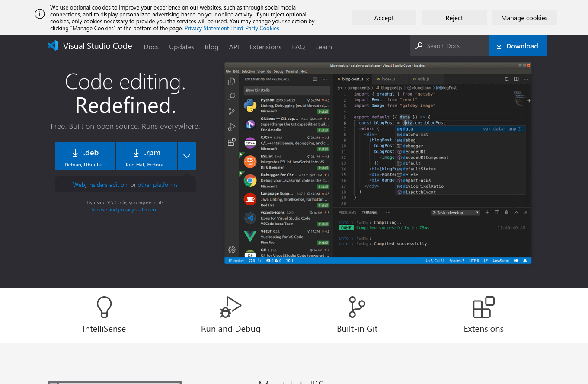Open the Blog navigation link
Viewport: 588px width, 384px height.
point(211,47)
